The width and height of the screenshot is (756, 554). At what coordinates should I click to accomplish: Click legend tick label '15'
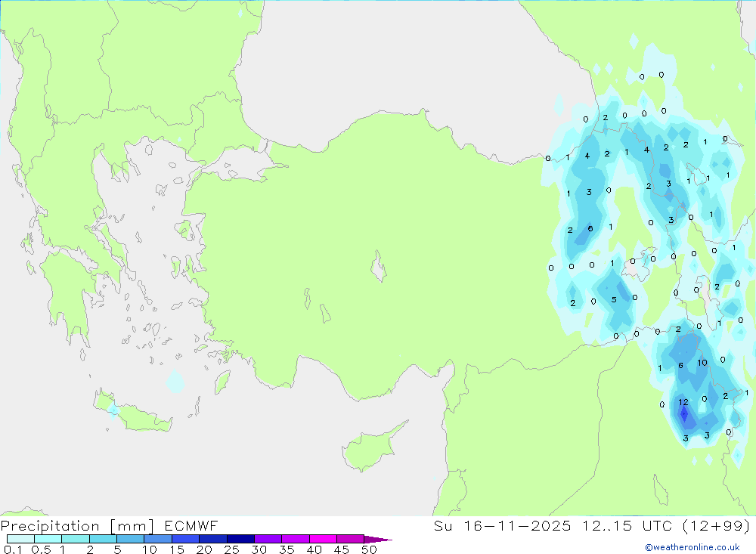(177, 549)
